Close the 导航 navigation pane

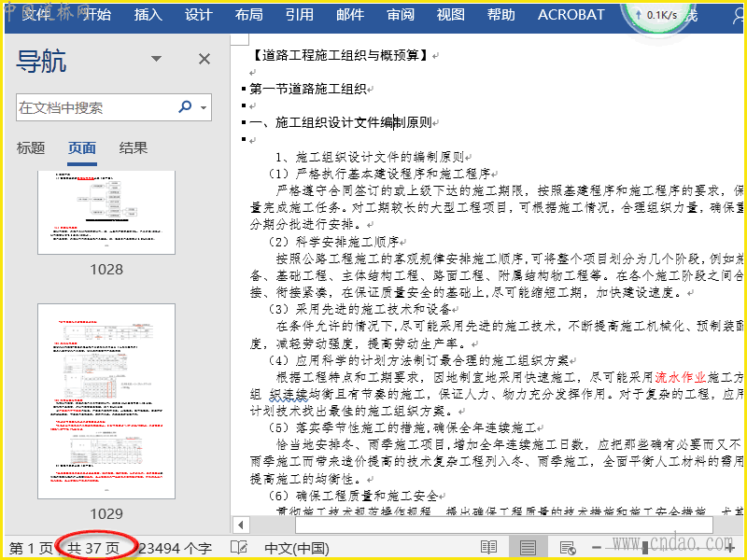point(204,59)
